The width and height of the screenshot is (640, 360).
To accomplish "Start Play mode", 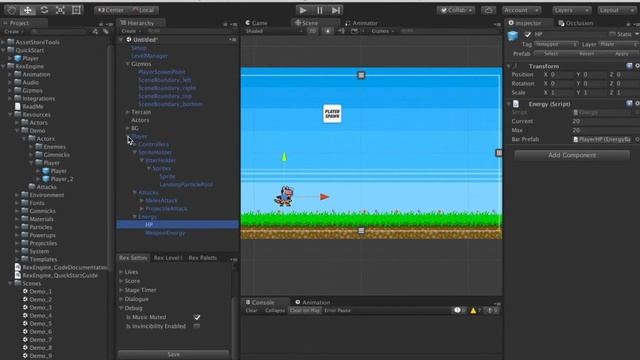I will point(303,10).
